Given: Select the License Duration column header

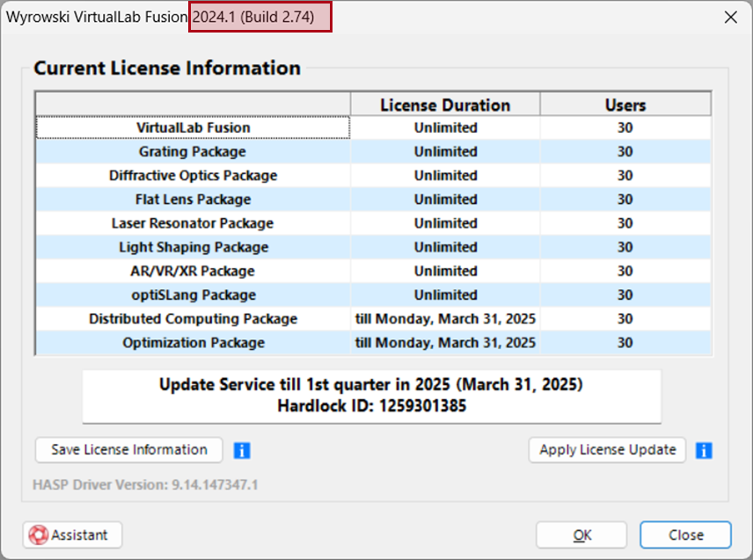Looking at the screenshot, I should (x=445, y=105).
